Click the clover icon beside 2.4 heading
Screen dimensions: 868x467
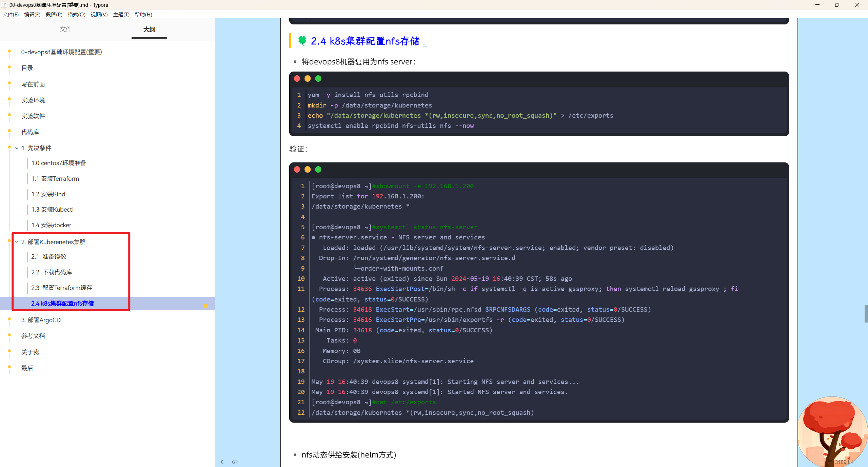point(302,41)
